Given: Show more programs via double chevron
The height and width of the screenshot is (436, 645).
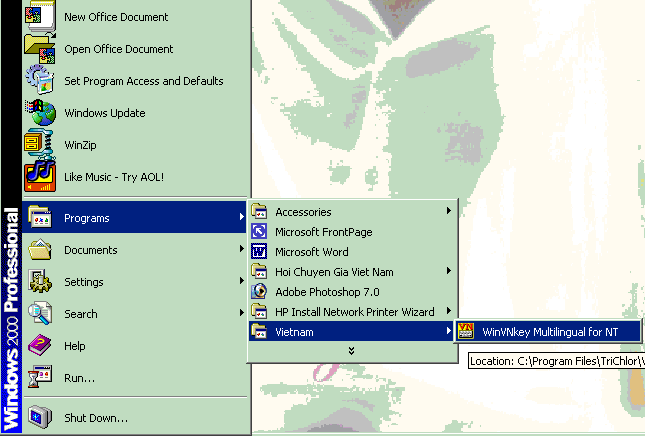Looking at the screenshot, I should 351,351.
